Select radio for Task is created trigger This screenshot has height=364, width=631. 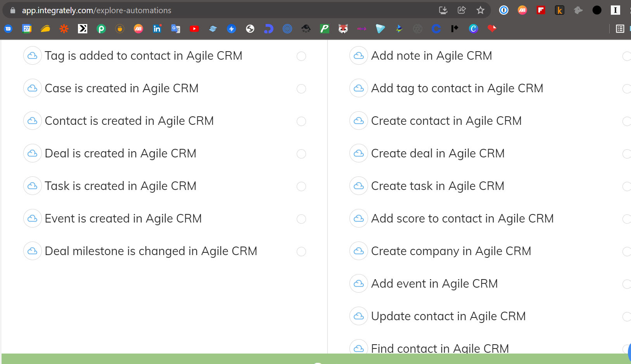(x=301, y=186)
